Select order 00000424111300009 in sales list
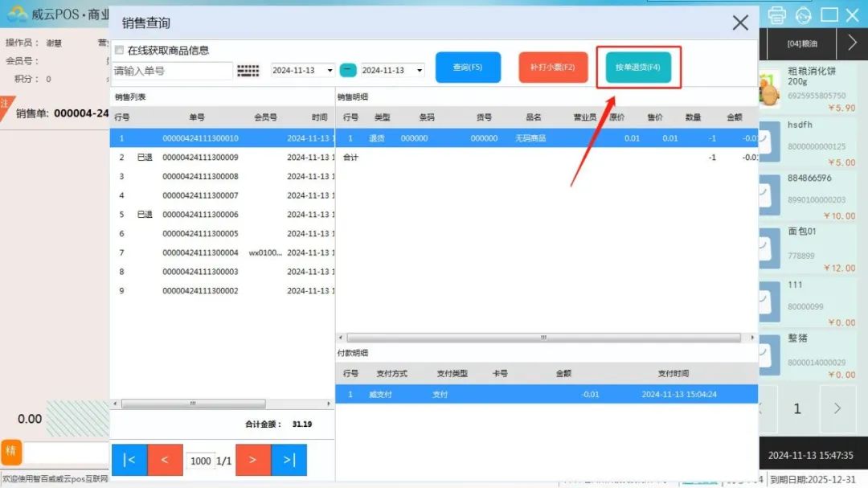The image size is (868, 488). click(x=200, y=158)
